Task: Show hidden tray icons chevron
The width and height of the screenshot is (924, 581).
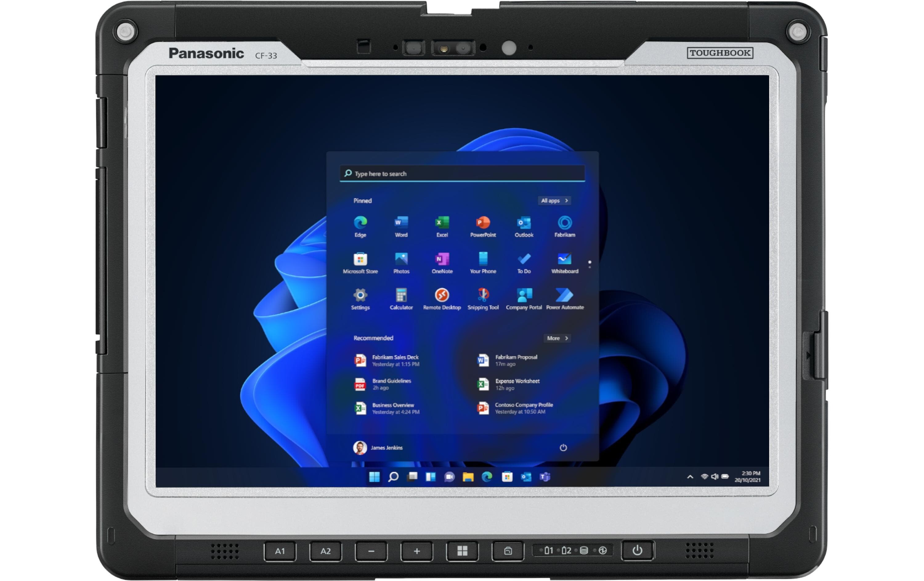Action: coord(690,477)
